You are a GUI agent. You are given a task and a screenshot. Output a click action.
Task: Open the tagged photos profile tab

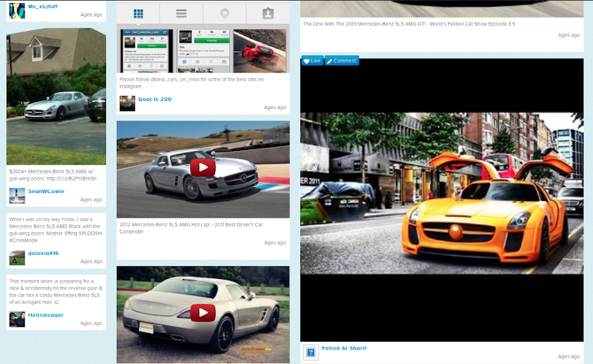pos(267,14)
